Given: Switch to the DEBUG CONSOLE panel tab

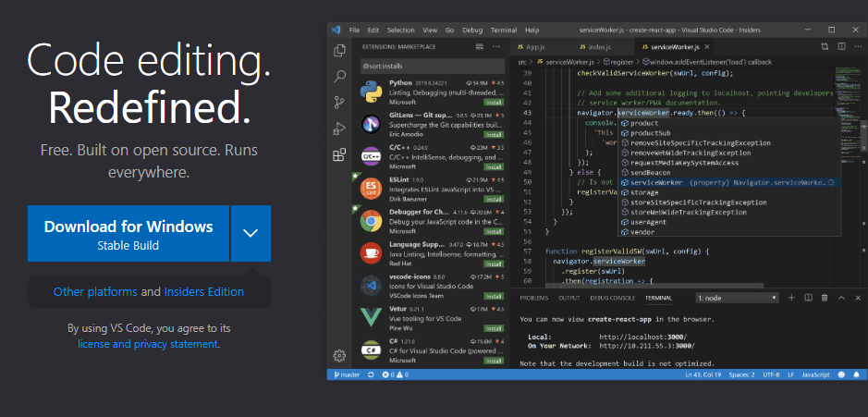Looking at the screenshot, I should [612, 298].
